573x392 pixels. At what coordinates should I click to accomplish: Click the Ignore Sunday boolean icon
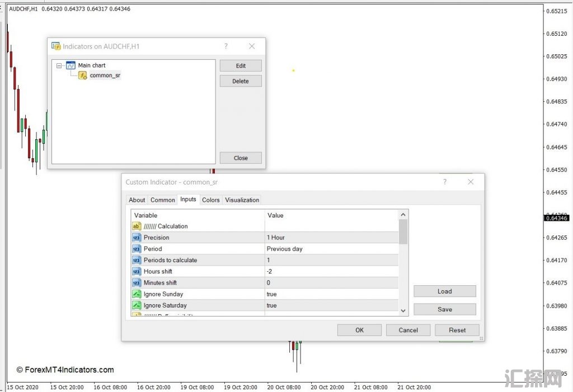[x=137, y=294]
